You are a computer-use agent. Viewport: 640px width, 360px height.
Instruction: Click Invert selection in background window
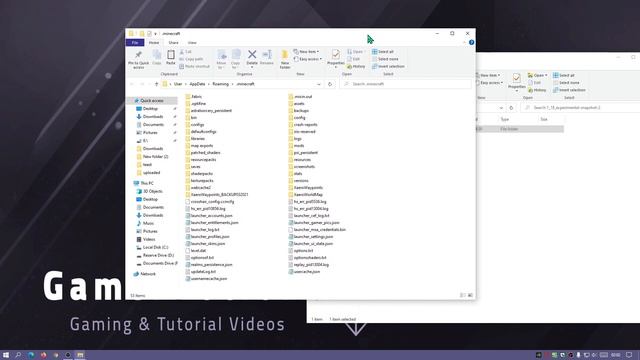pos(569,90)
